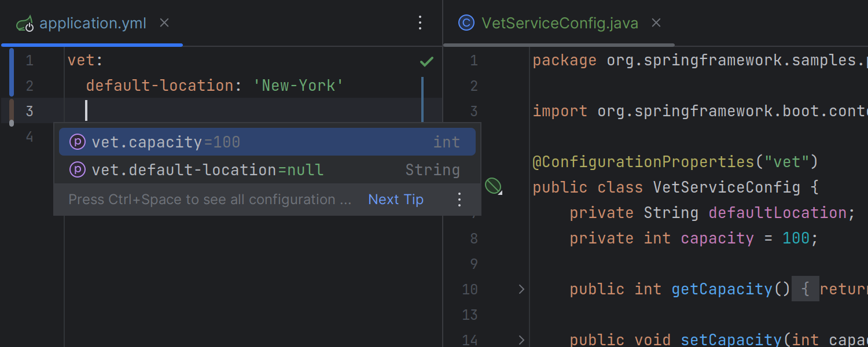
Task: Click the green inspection checkmark indicator
Action: (426, 61)
